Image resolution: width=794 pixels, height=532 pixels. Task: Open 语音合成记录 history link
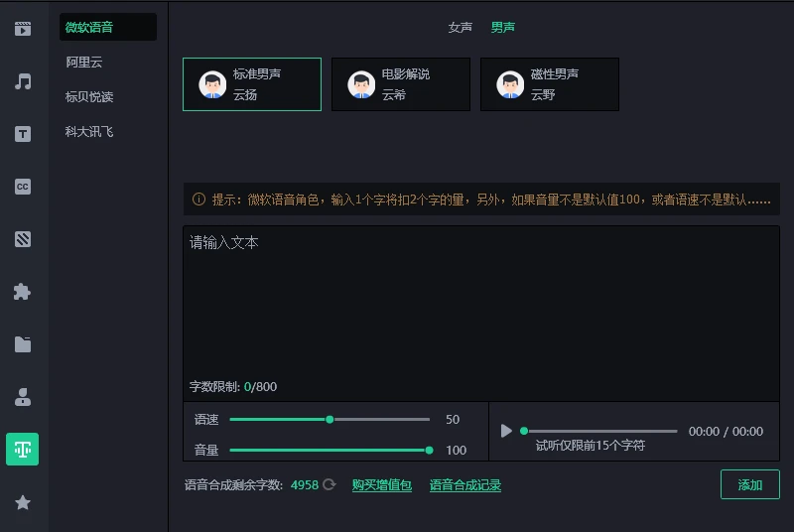(x=465, y=485)
